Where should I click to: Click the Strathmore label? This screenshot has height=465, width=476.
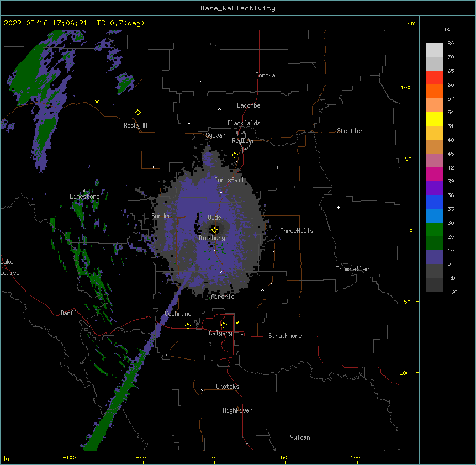(x=285, y=336)
